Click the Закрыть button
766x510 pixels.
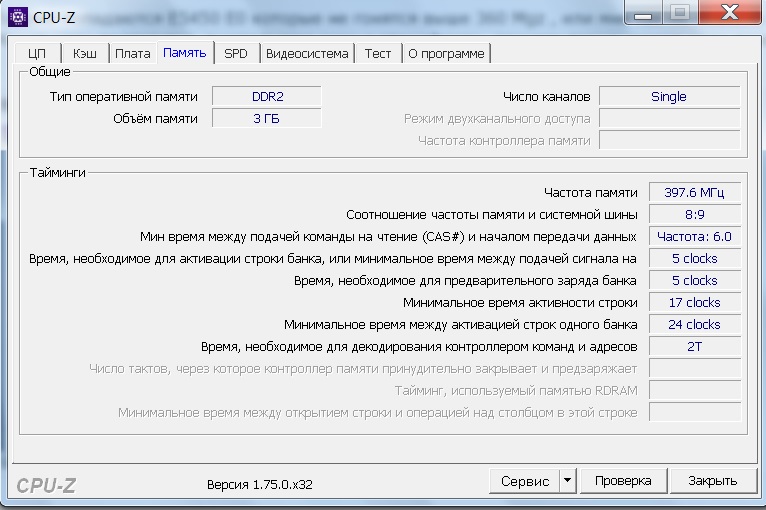(712, 481)
